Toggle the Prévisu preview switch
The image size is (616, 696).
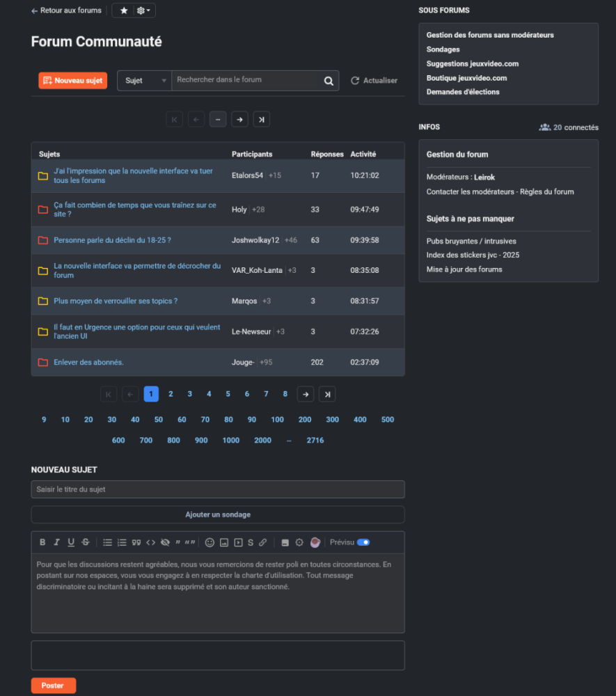click(363, 542)
